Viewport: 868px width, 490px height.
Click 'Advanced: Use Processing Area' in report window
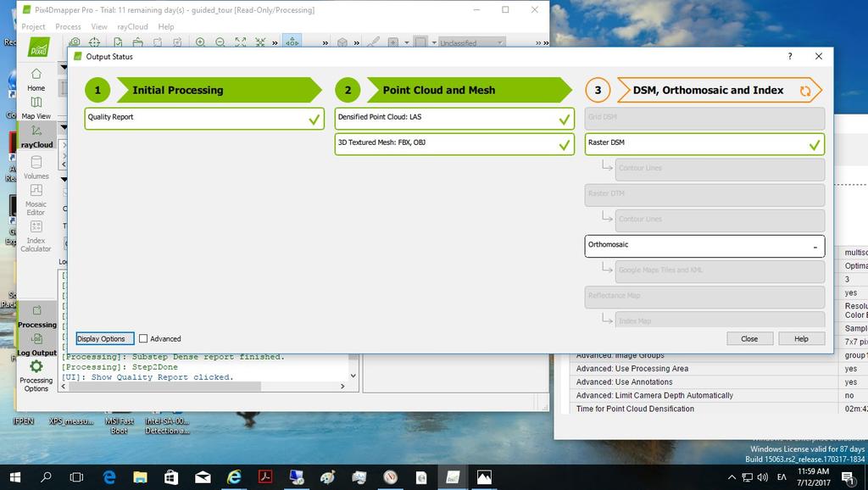(632, 368)
